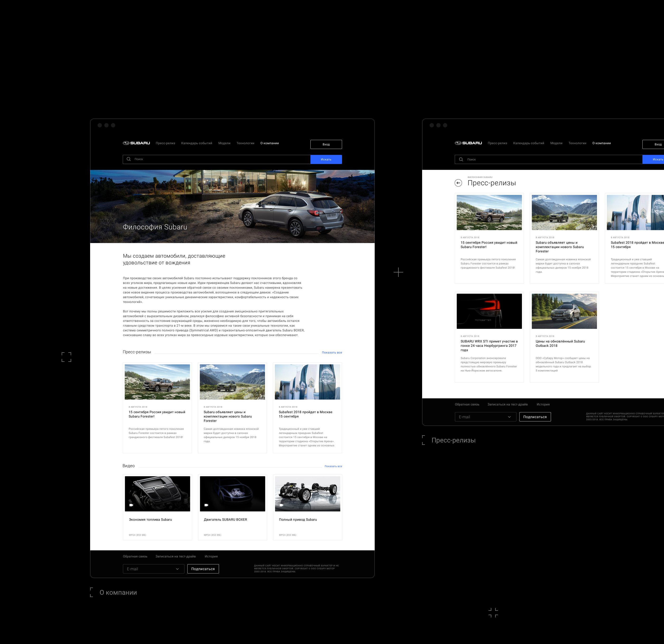The image size is (664, 644).
Task: Select Технологии in the right window nav
Action: (577, 143)
